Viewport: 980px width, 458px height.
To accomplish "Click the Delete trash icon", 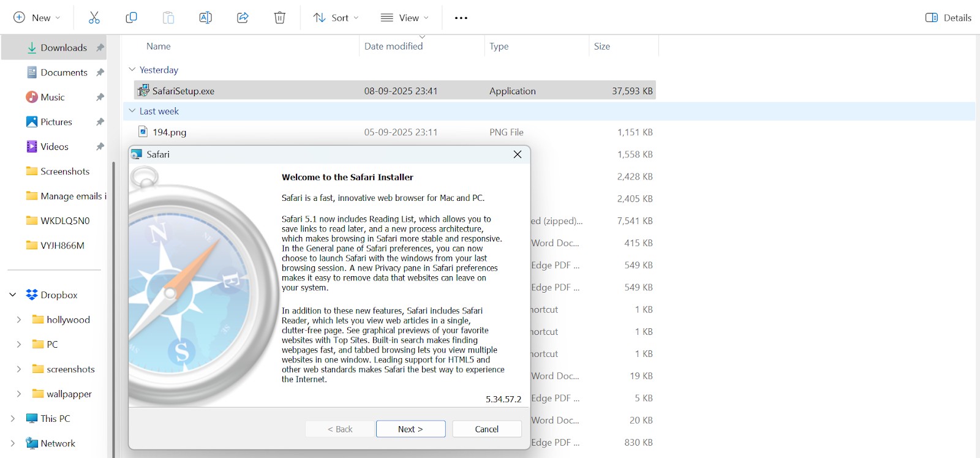I will (280, 18).
